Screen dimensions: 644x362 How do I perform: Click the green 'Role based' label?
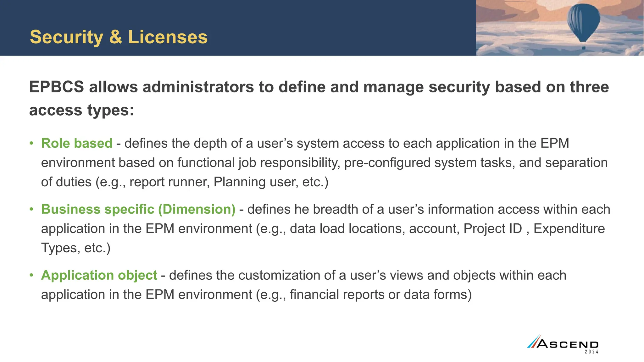77,143
